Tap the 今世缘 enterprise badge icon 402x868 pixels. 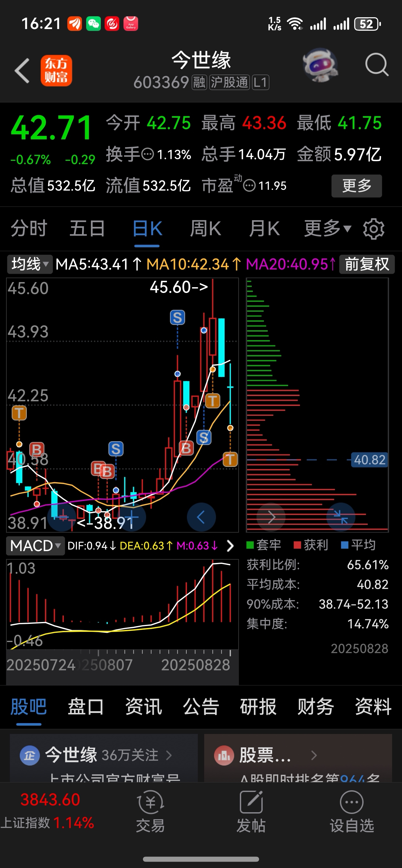coord(30,756)
